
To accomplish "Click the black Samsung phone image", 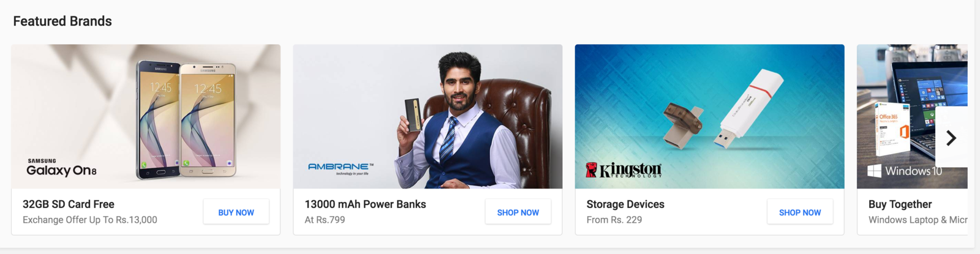I will [158, 120].
